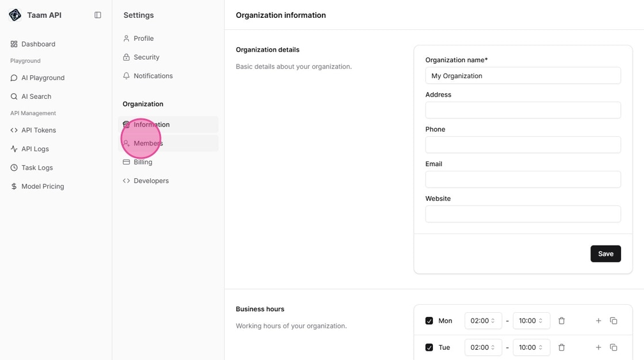
Task: Open the API Tokens page
Action: point(38,130)
